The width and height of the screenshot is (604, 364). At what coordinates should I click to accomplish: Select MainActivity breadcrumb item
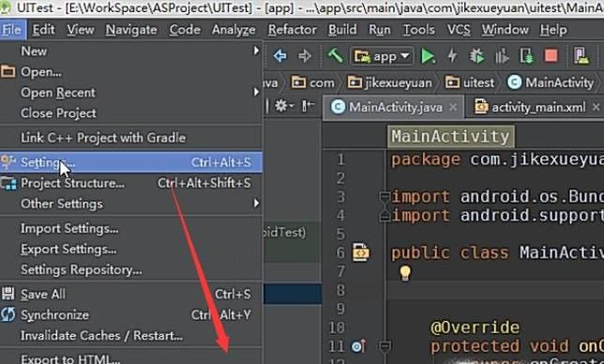(551, 83)
